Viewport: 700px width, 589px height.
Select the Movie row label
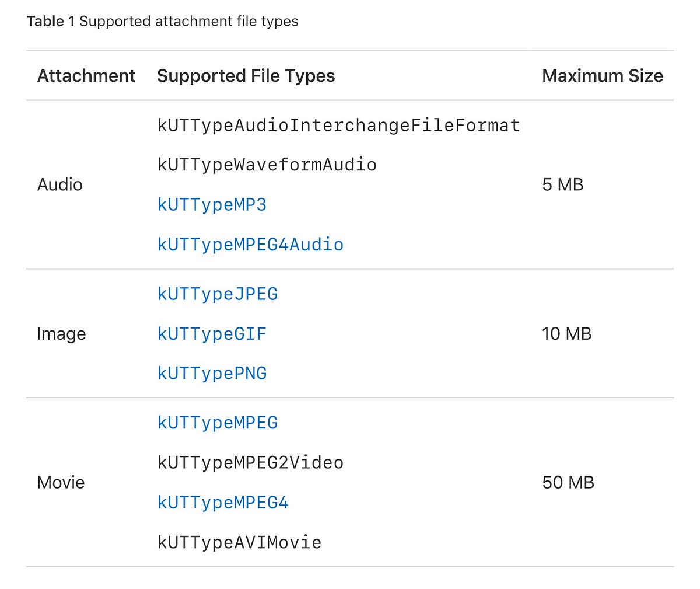61,483
